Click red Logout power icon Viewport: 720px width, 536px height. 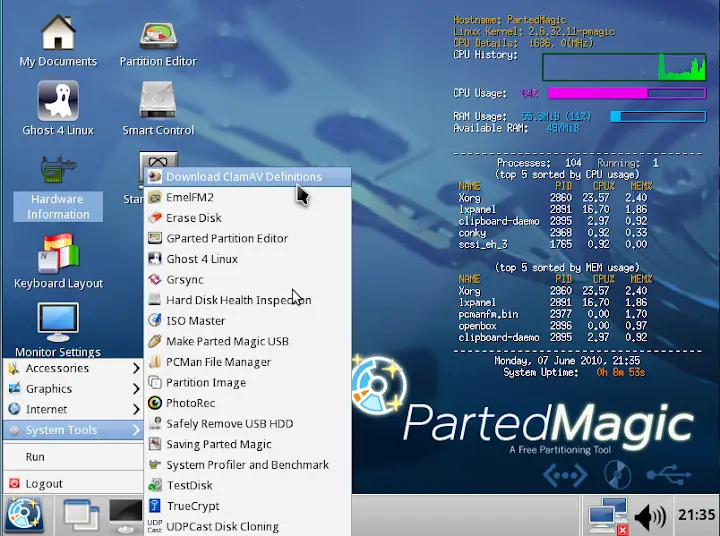click(x=14, y=483)
